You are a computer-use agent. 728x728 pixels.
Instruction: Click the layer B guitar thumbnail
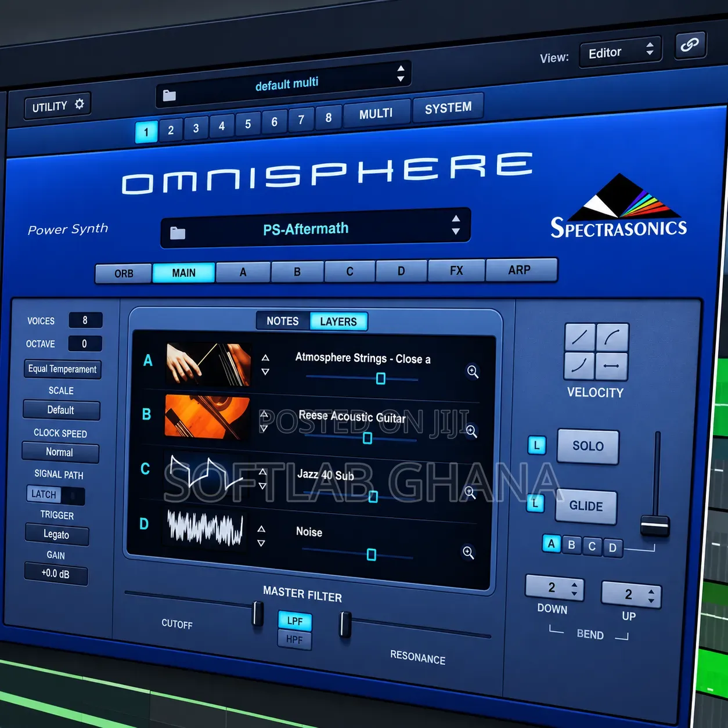pos(207,416)
